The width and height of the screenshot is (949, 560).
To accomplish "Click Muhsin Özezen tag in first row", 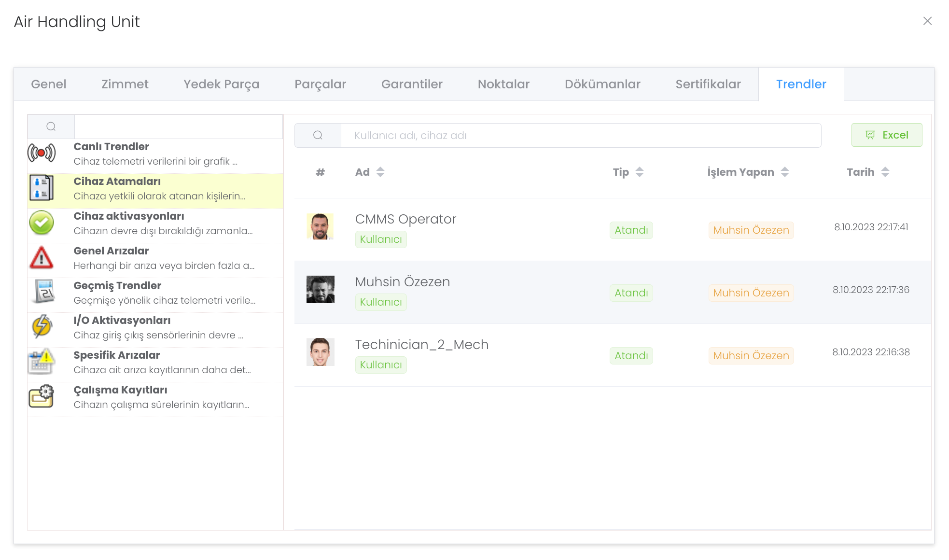I will [751, 230].
